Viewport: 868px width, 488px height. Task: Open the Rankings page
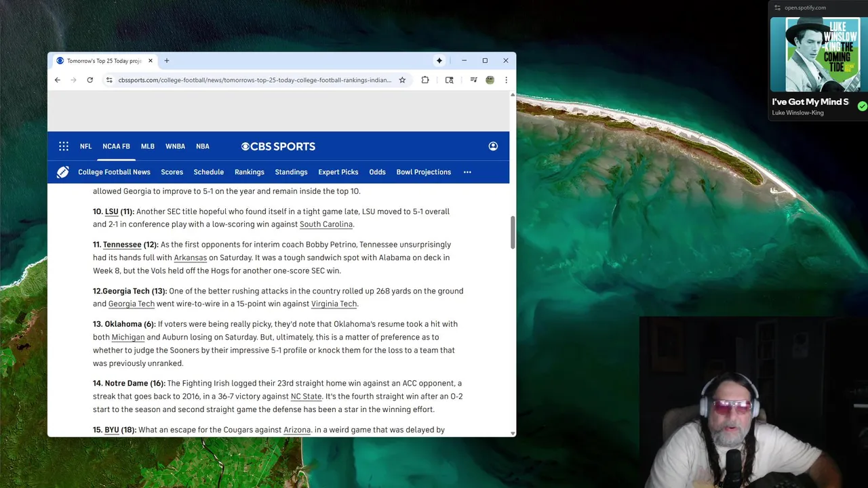pos(250,172)
